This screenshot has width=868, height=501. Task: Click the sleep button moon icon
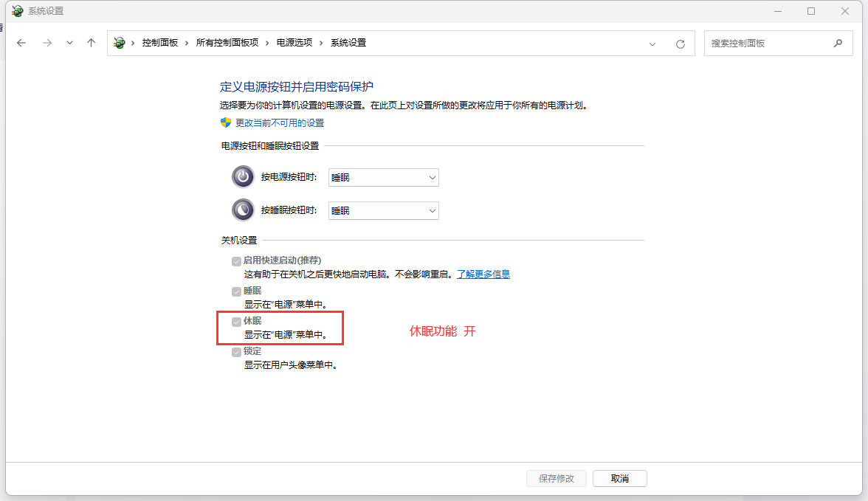[243, 210]
